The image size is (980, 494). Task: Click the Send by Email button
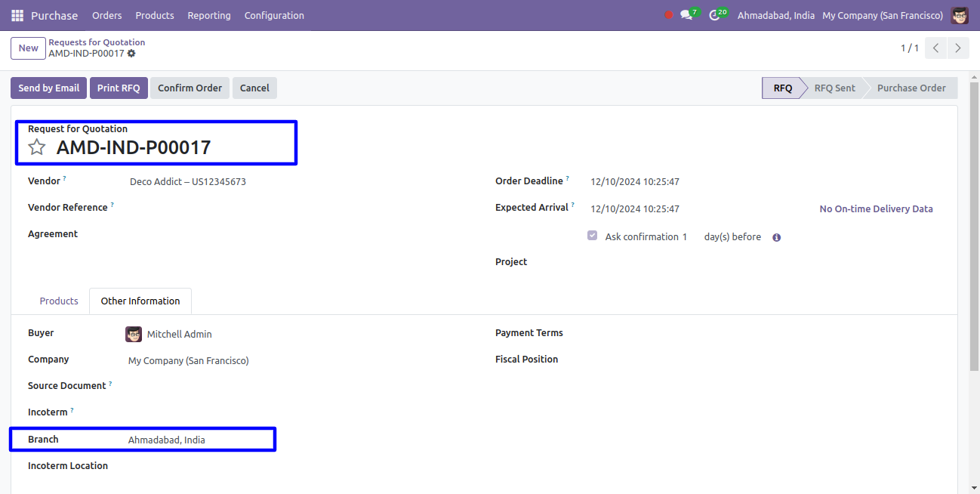[48, 88]
